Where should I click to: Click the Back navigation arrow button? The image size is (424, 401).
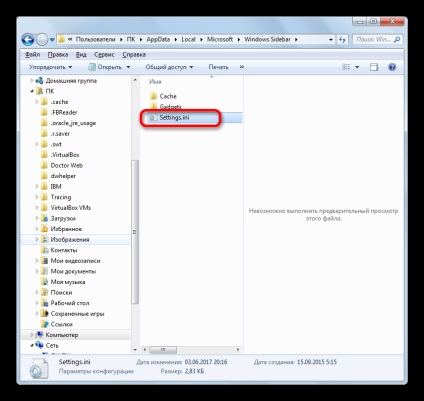tap(28, 40)
